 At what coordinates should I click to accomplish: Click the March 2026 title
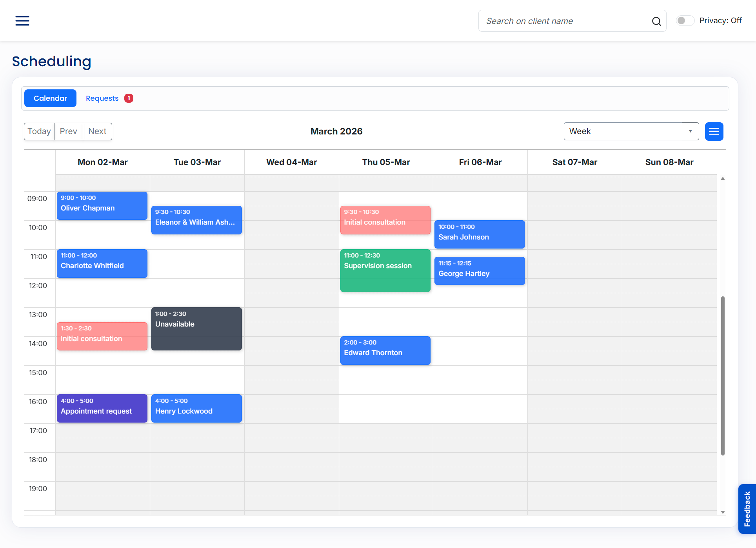coord(336,131)
